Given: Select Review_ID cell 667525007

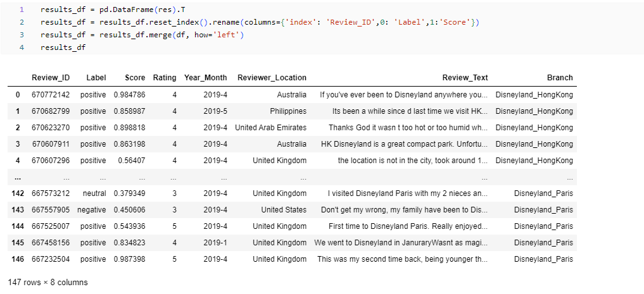Looking at the screenshot, I should (51, 226).
